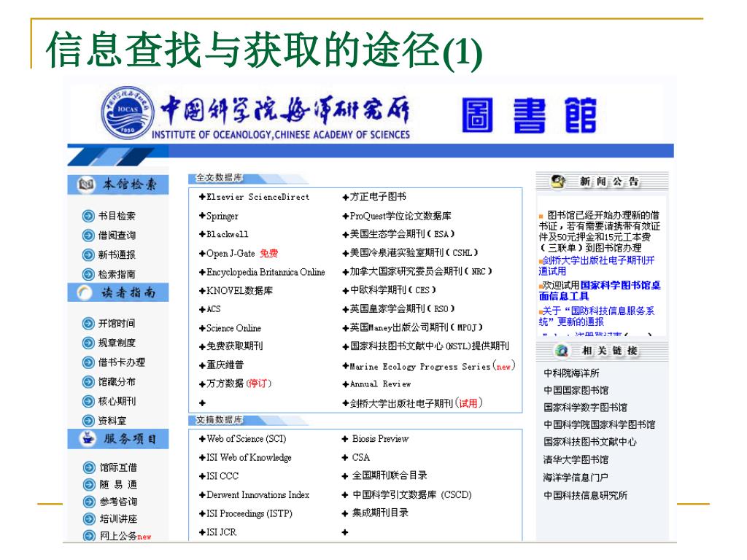The width and height of the screenshot is (747, 560).
Task: Open the 中科院海洋所 related link
Action: pos(571,373)
